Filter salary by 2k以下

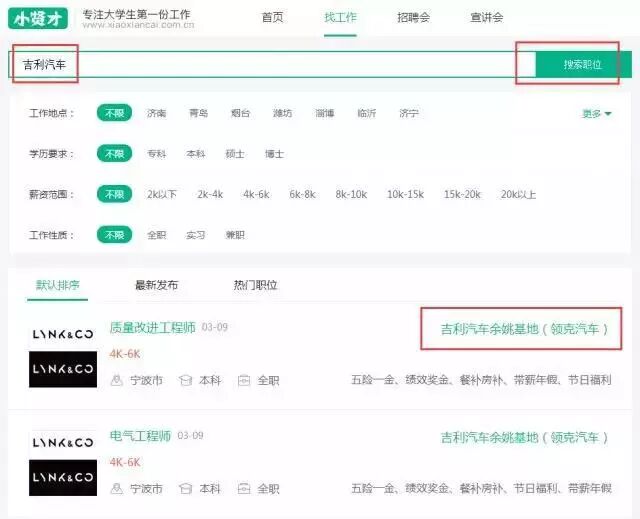(162, 194)
